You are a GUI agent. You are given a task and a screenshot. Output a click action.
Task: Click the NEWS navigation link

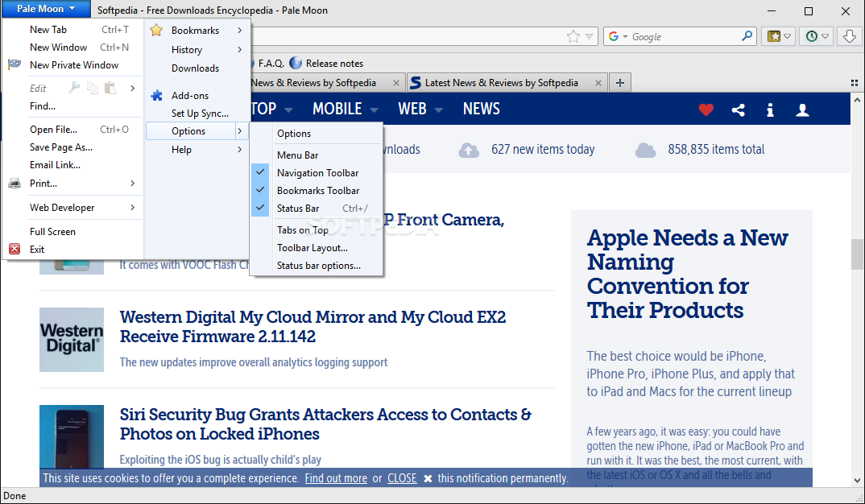[482, 109]
